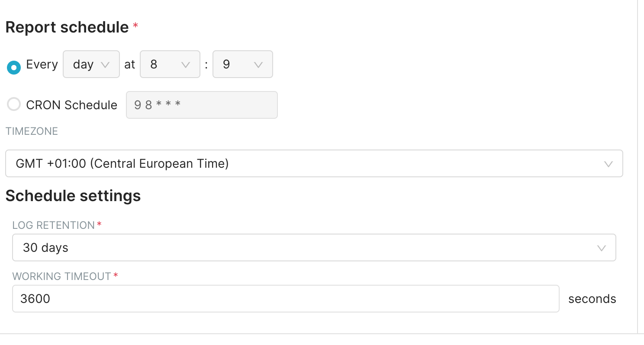Open the "day" frequency dropdown

[x=91, y=65]
